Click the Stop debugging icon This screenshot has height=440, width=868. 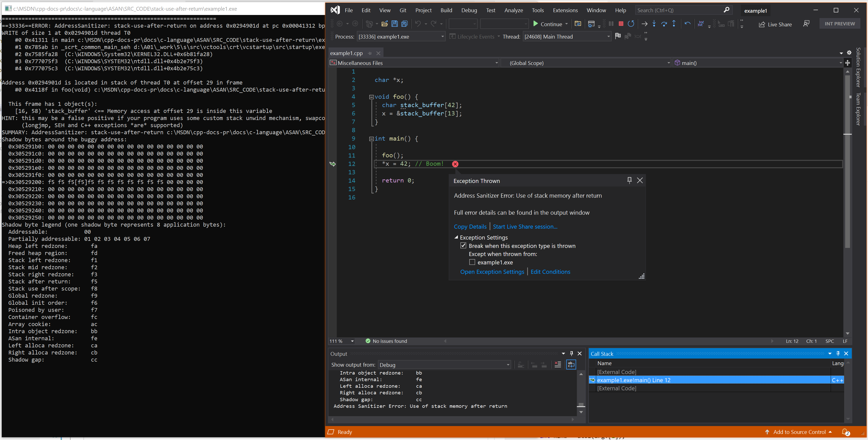tap(620, 24)
